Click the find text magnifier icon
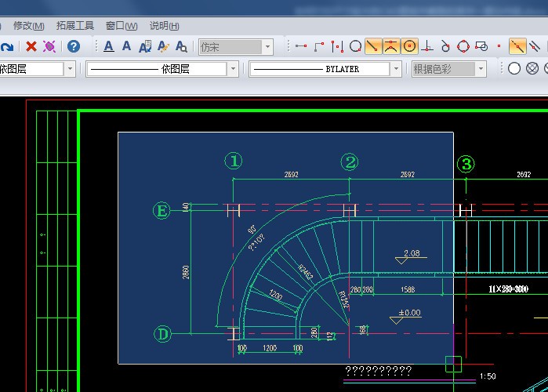This screenshot has height=392, width=548. coord(181,47)
